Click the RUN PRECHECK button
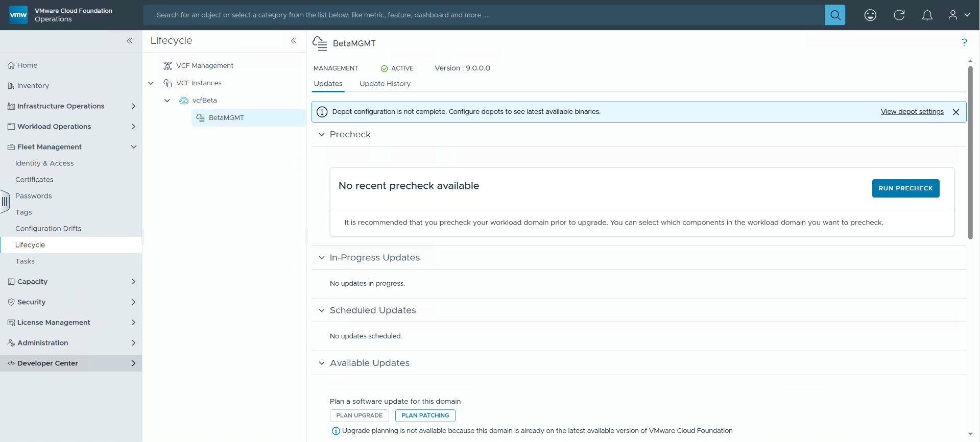The height and width of the screenshot is (442, 980). 905,188
